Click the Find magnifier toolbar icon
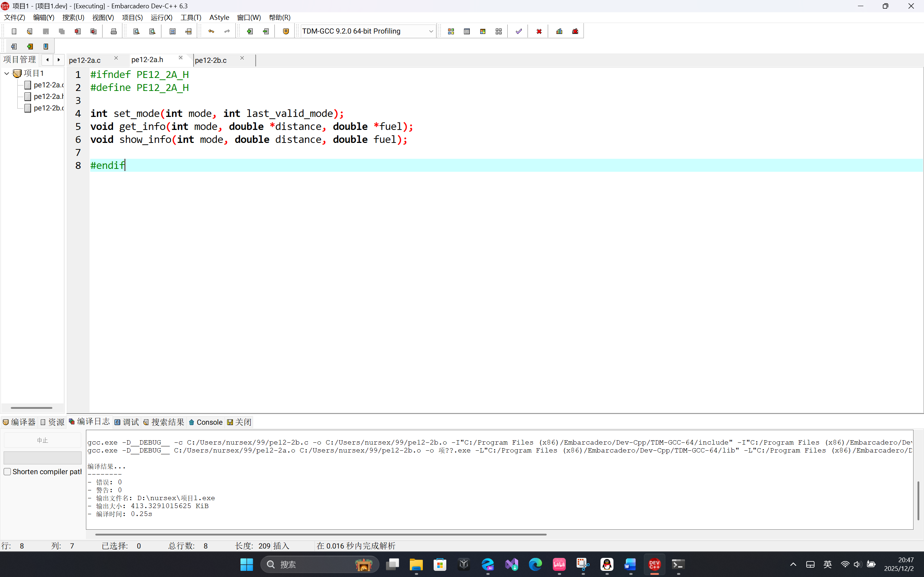 coord(136,31)
